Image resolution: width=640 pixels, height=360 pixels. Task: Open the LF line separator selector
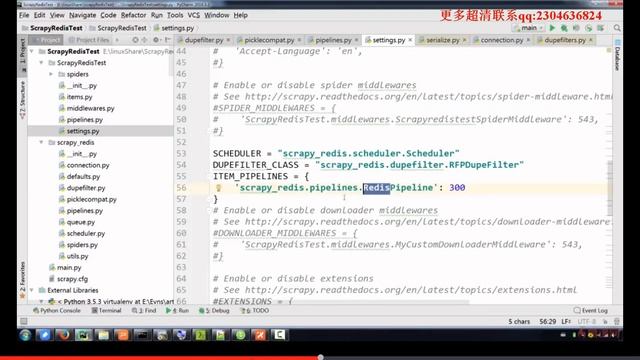pyautogui.click(x=566, y=322)
